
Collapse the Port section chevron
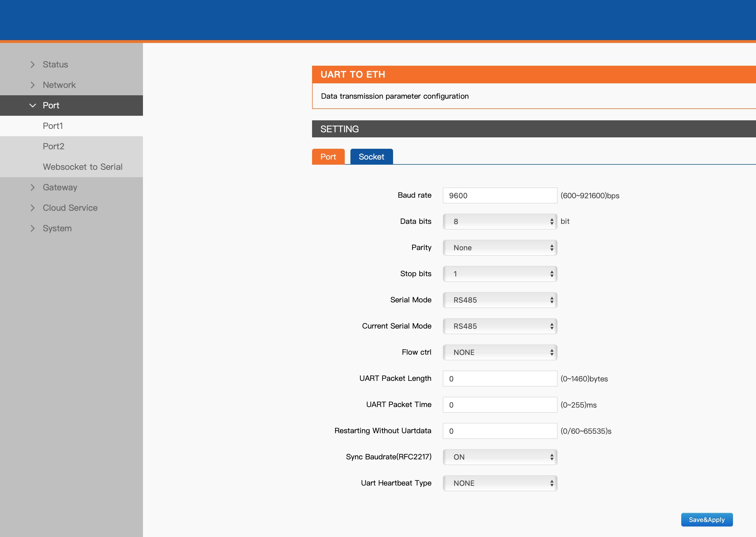click(32, 106)
